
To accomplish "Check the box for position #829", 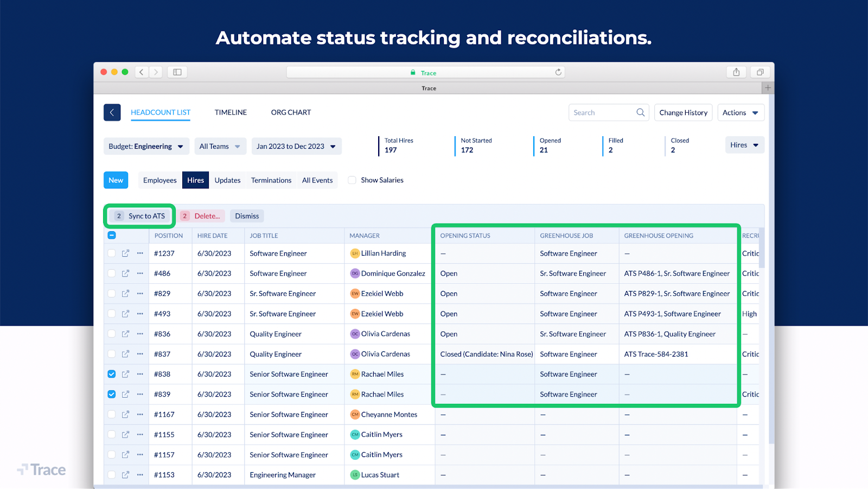I will coord(112,294).
